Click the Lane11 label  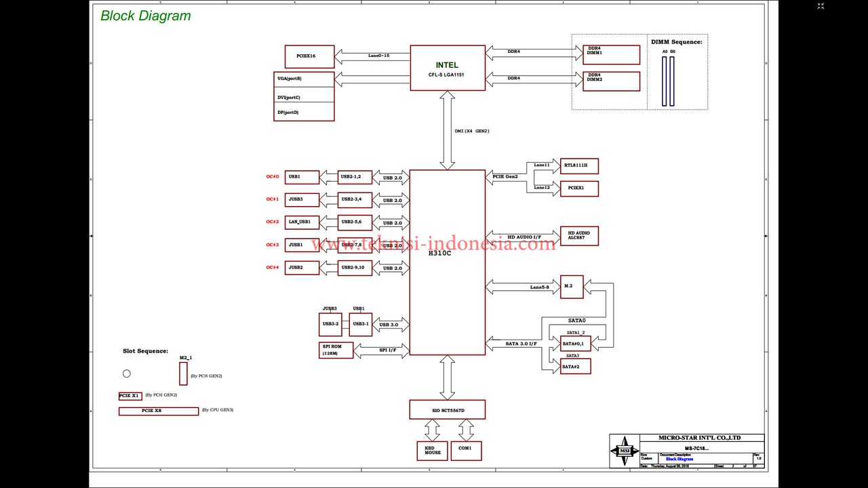542,165
